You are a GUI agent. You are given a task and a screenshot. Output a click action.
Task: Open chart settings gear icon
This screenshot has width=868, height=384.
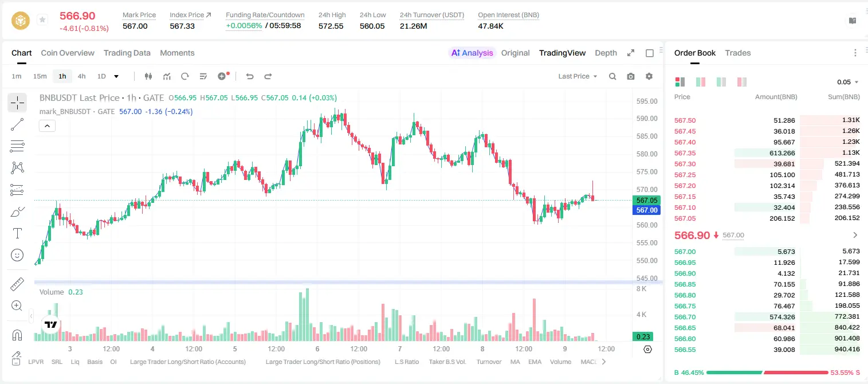pos(649,76)
